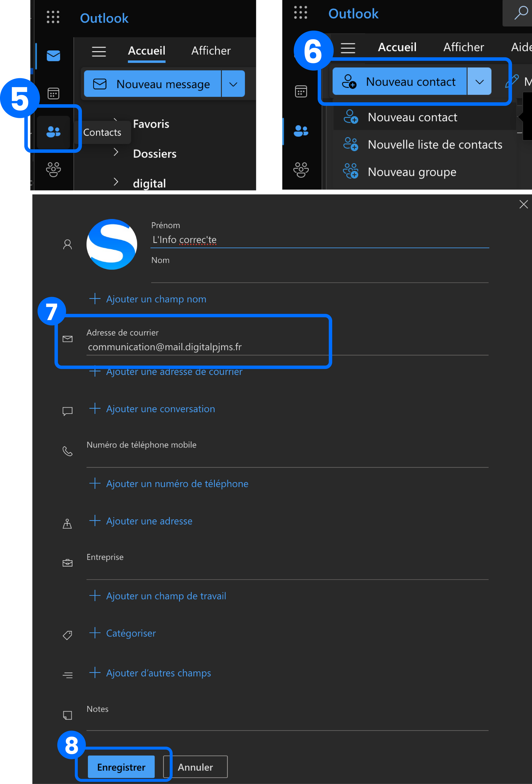Open the Calendar icon under step 6
The width and height of the screenshot is (532, 784).
[x=301, y=91]
